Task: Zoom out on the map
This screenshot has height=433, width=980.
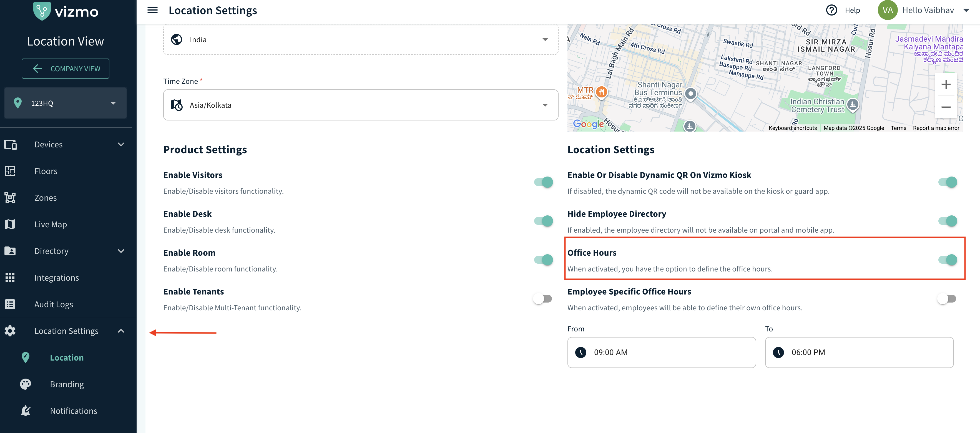Action: pyautogui.click(x=946, y=107)
